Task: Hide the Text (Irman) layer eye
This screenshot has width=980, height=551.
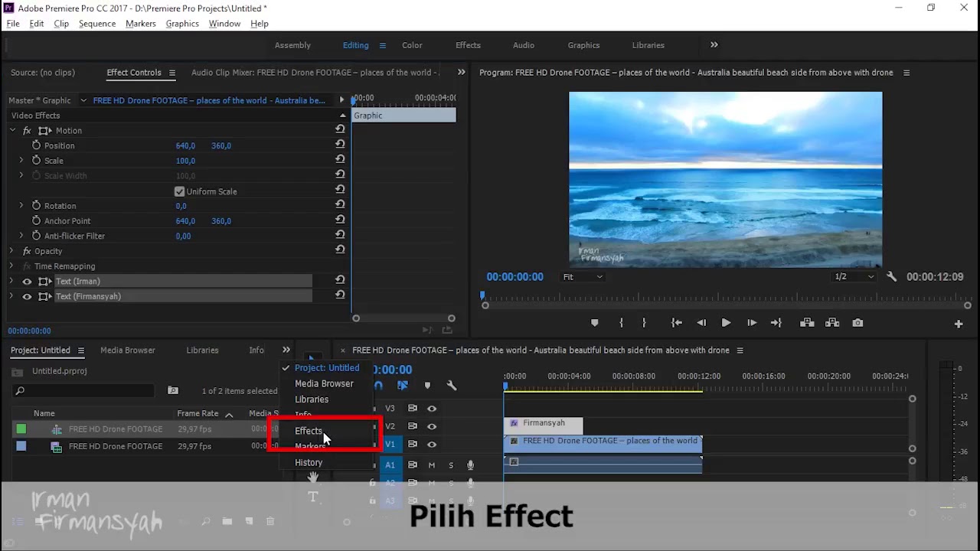Action: click(27, 282)
